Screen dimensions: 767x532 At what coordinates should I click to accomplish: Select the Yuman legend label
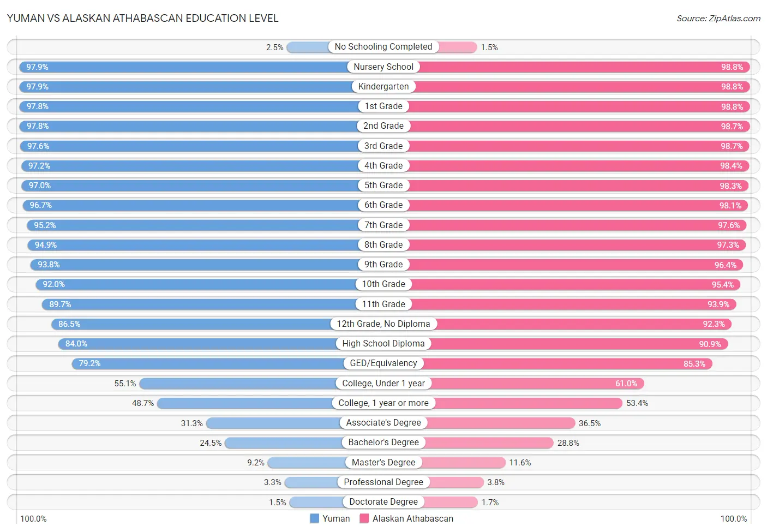click(x=336, y=518)
